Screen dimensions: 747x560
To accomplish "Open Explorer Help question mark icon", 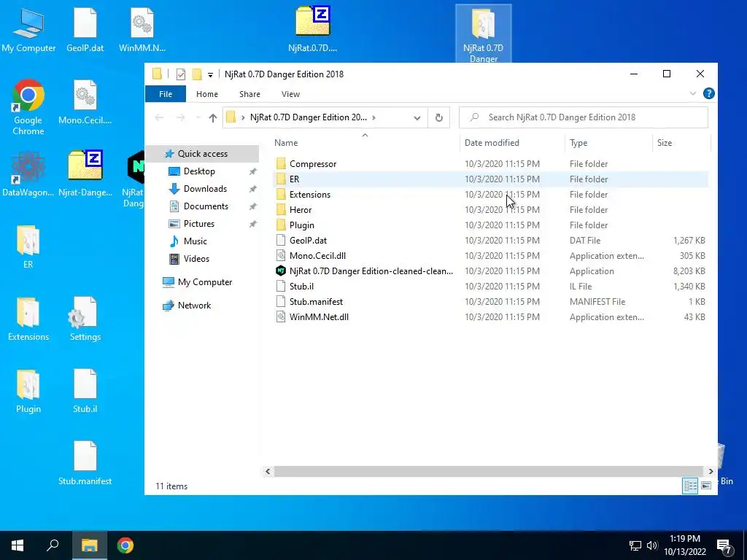I will (x=708, y=93).
